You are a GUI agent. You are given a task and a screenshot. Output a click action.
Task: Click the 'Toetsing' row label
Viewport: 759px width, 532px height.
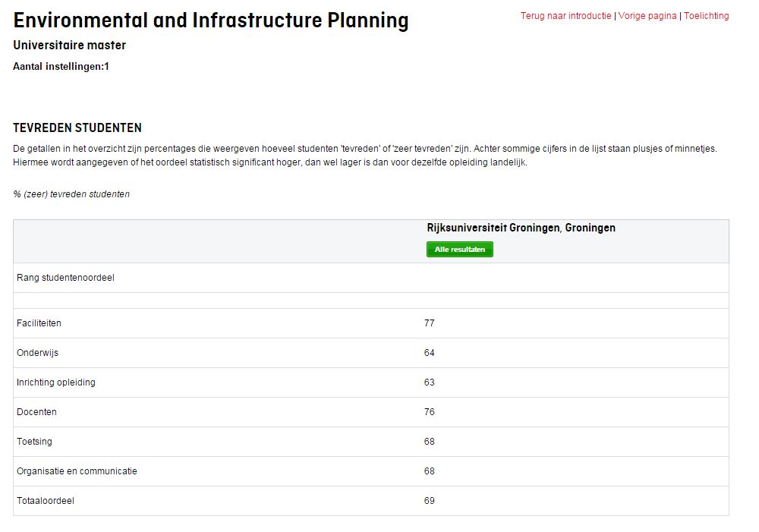(x=34, y=442)
